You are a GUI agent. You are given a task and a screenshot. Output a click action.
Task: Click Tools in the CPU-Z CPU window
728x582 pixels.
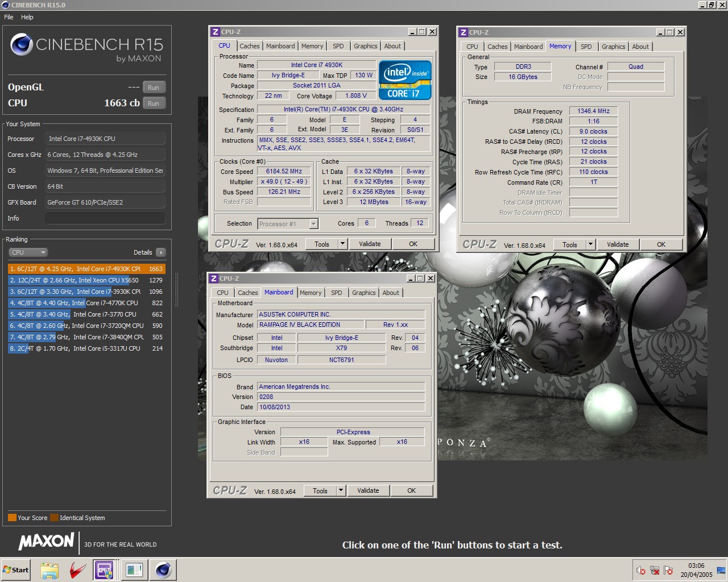(322, 244)
